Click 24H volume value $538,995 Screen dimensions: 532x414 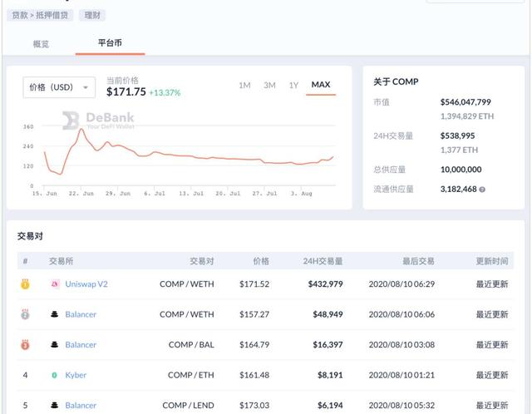457,136
